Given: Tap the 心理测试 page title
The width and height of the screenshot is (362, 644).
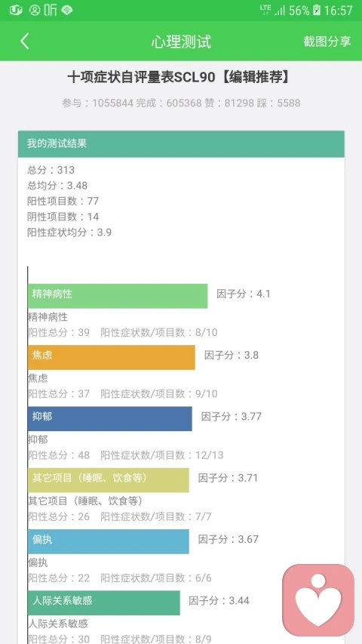Looking at the screenshot, I should coord(181,42).
